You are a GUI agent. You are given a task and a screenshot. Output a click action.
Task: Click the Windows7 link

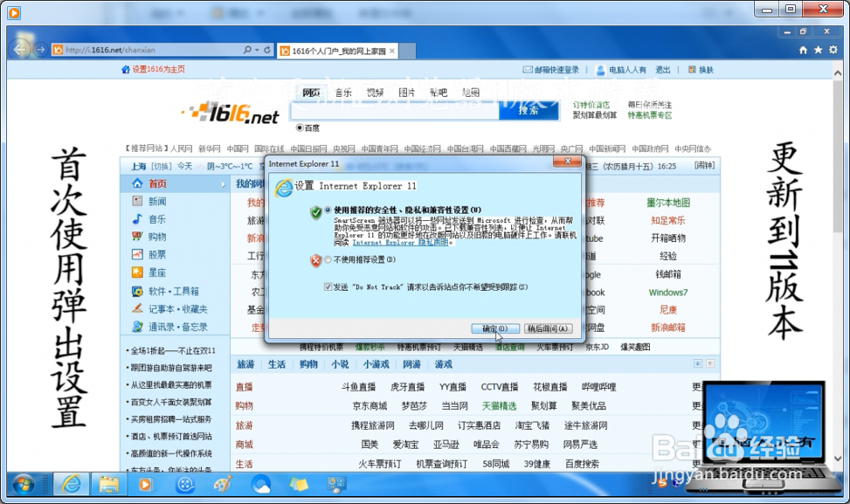coord(667,293)
